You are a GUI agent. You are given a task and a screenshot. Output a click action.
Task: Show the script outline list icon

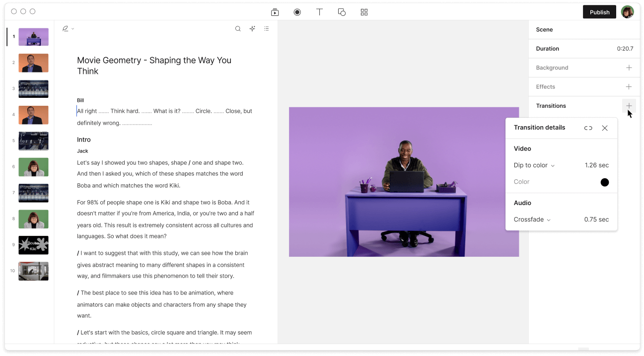267,29
